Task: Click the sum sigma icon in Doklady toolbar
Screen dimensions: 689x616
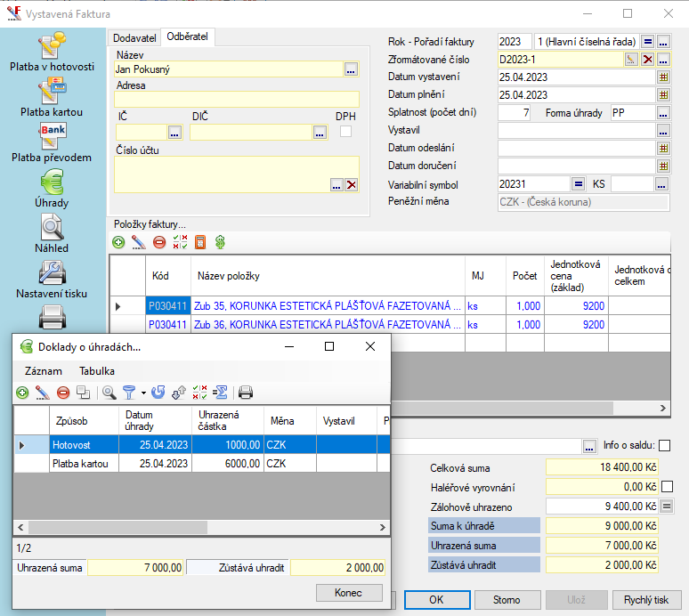Action: pos(220,393)
